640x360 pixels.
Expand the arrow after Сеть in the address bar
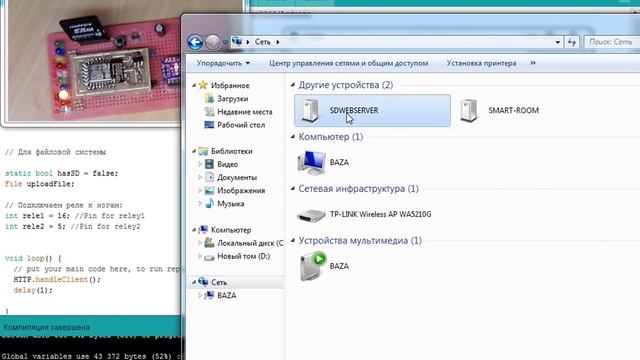click(x=278, y=42)
